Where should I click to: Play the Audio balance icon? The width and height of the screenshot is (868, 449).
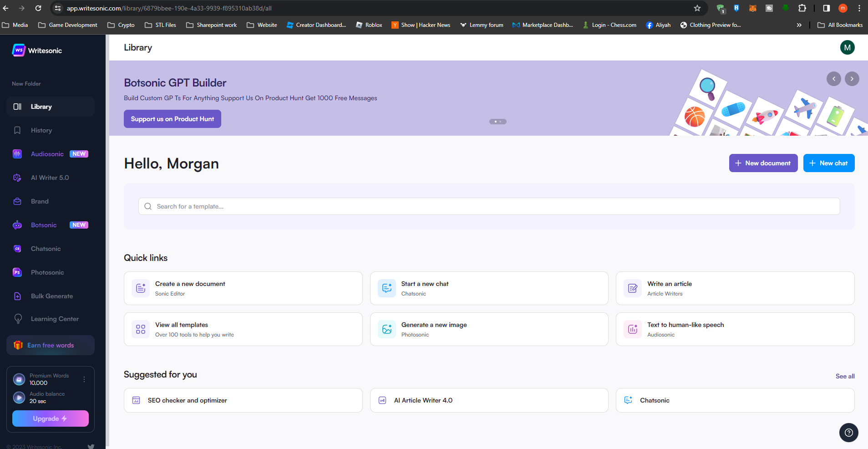(x=19, y=398)
